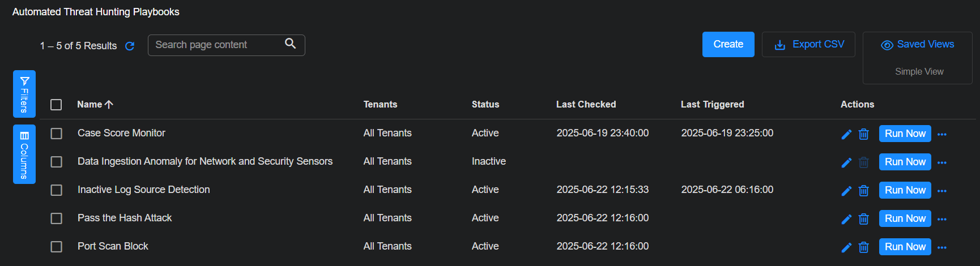Edit the Data Ingestion Anomaly playbook
The height and width of the screenshot is (266, 980).
click(x=846, y=162)
